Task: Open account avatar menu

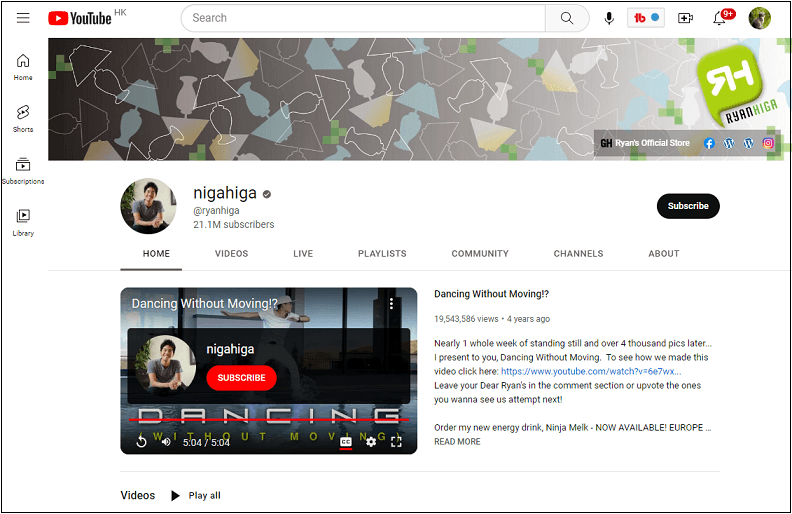Action: 759,18
